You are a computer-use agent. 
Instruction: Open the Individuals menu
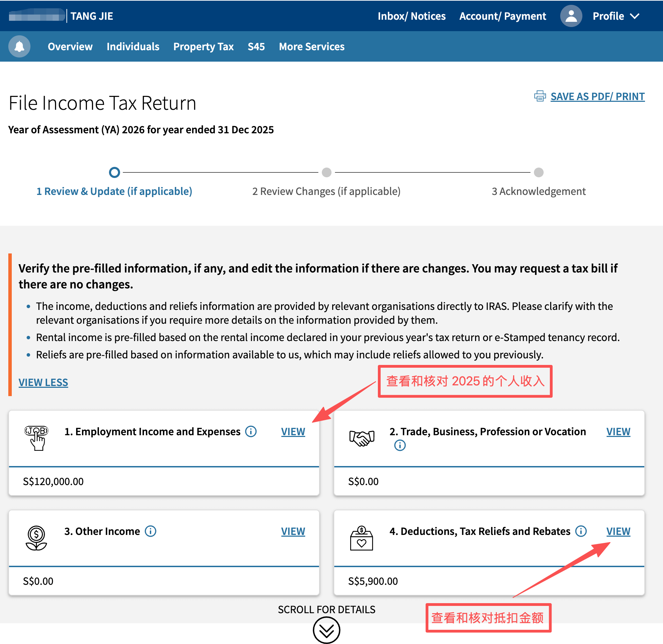[x=133, y=46]
